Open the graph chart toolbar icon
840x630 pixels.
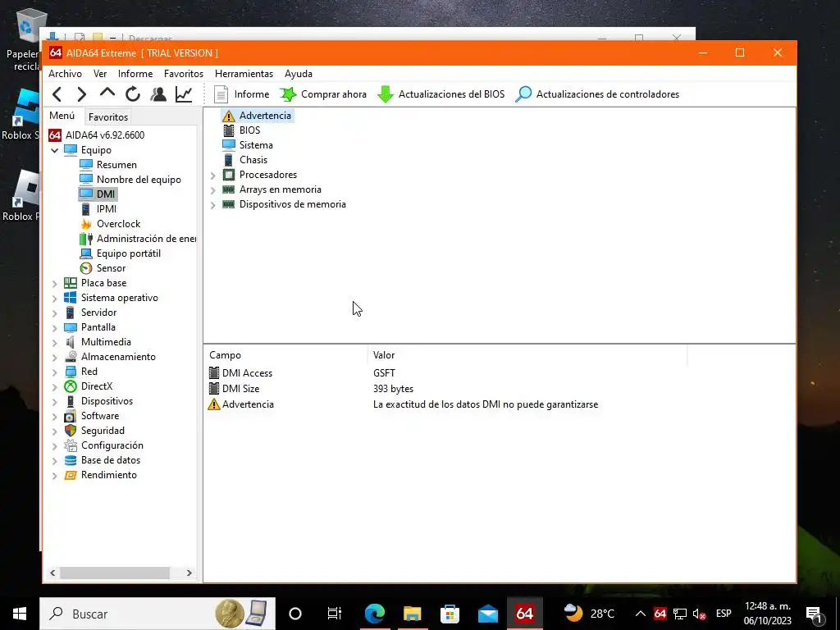[x=184, y=94]
